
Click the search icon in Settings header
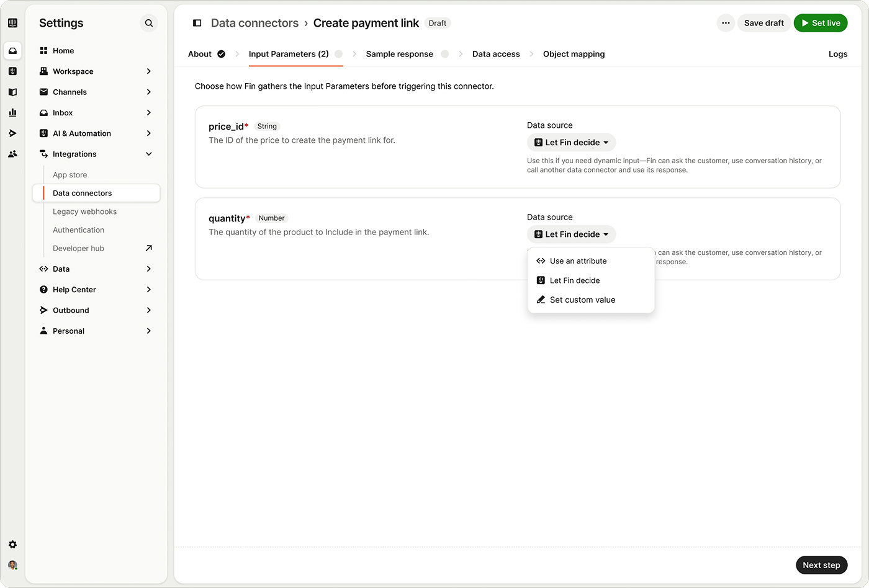tap(149, 23)
